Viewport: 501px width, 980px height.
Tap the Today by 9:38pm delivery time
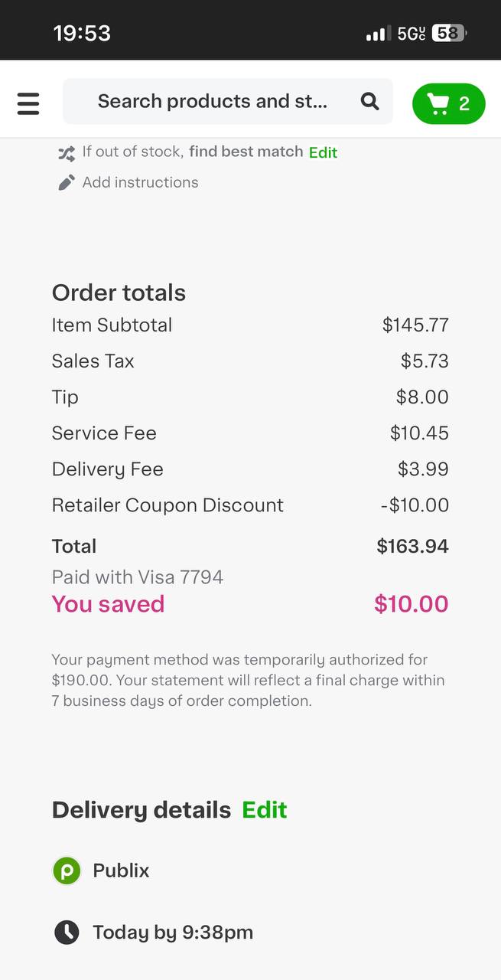click(x=173, y=932)
